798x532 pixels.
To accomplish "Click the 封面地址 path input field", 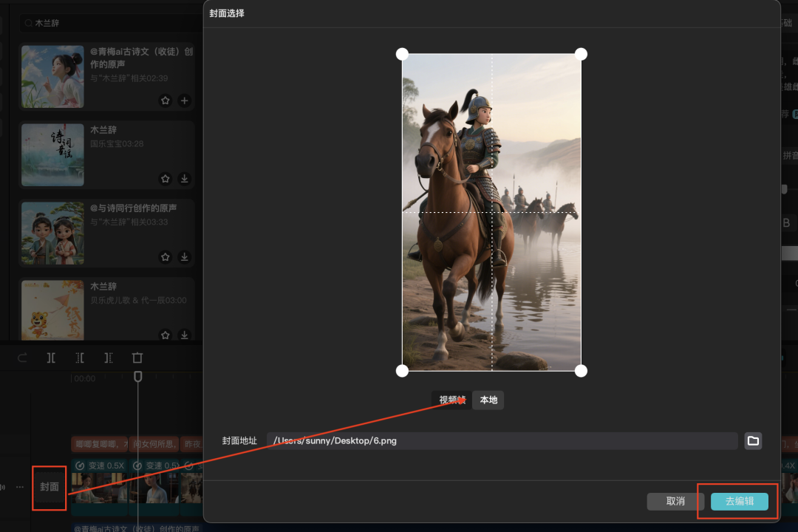I will (502, 441).
